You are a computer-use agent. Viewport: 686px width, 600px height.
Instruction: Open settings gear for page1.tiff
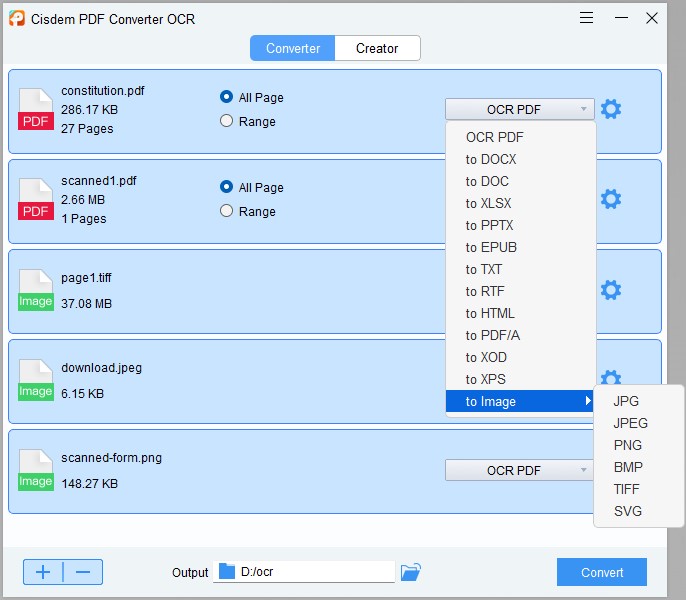610,290
